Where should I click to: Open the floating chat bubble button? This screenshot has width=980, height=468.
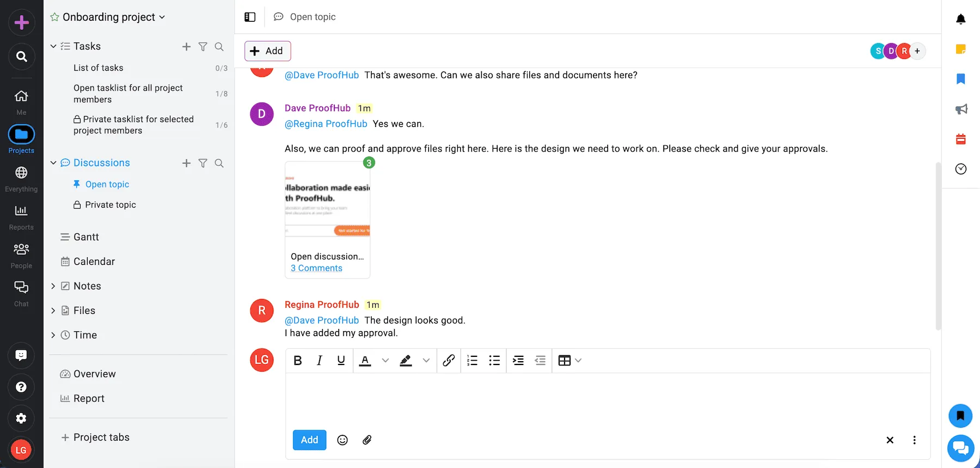(960, 448)
